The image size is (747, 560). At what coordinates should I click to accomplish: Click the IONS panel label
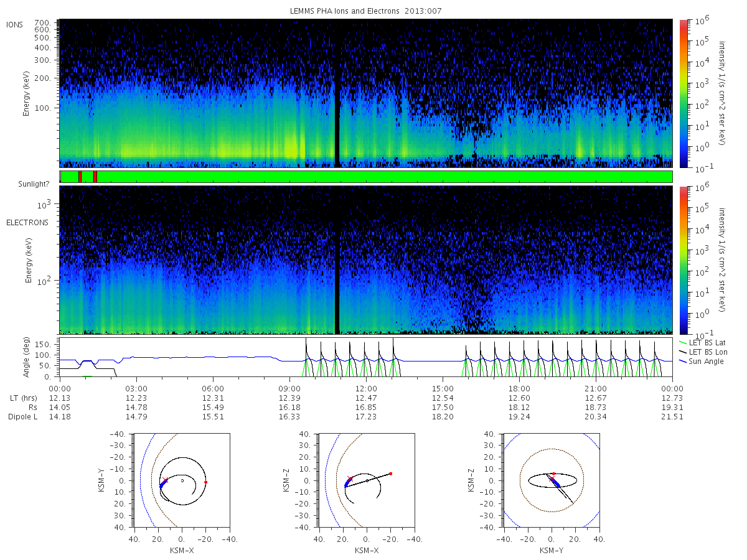15,25
